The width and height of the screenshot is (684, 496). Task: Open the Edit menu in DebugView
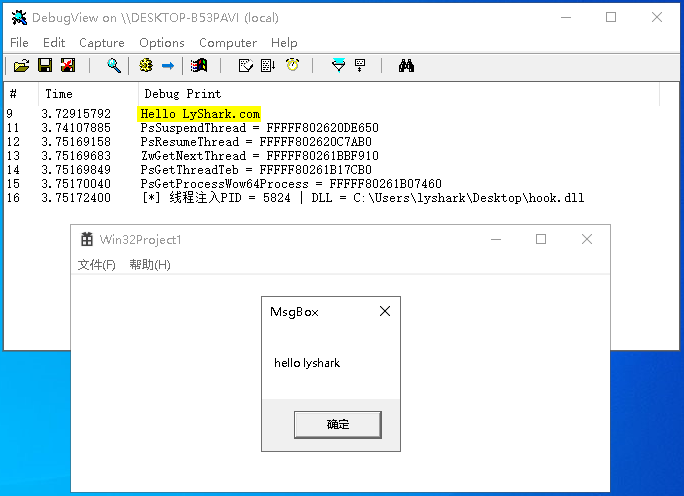pos(54,43)
